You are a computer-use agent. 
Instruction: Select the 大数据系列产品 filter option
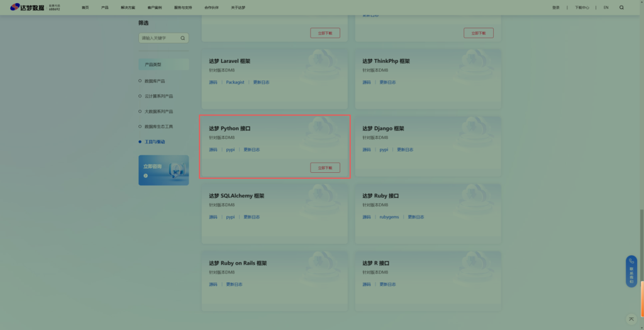point(158,111)
